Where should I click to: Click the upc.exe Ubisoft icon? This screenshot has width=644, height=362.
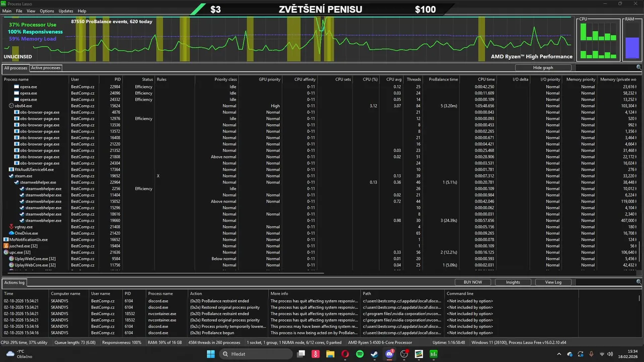6,252
